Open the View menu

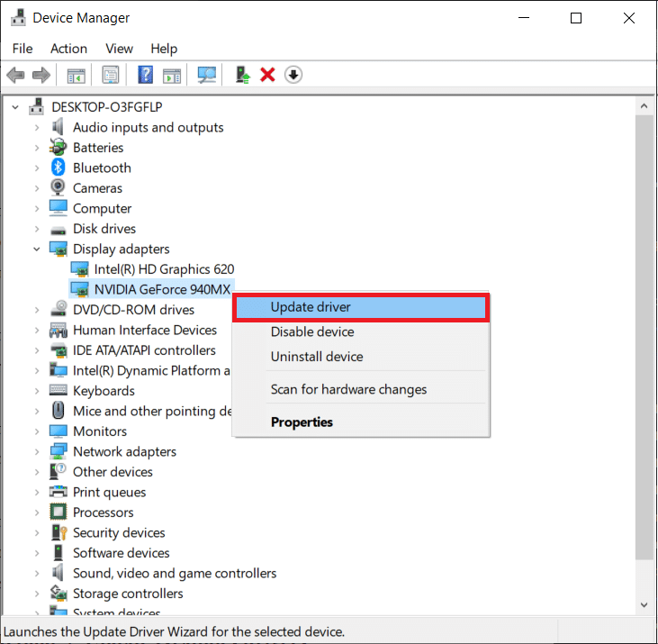[119, 49]
